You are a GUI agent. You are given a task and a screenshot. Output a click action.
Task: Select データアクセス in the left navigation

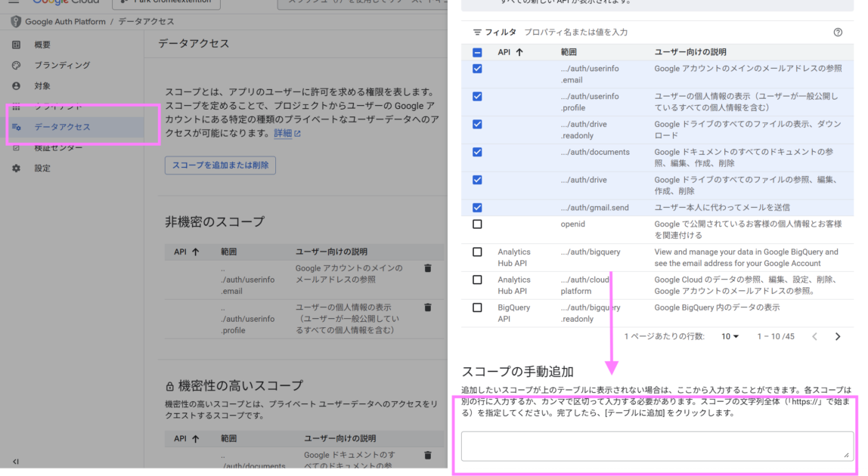(62, 127)
